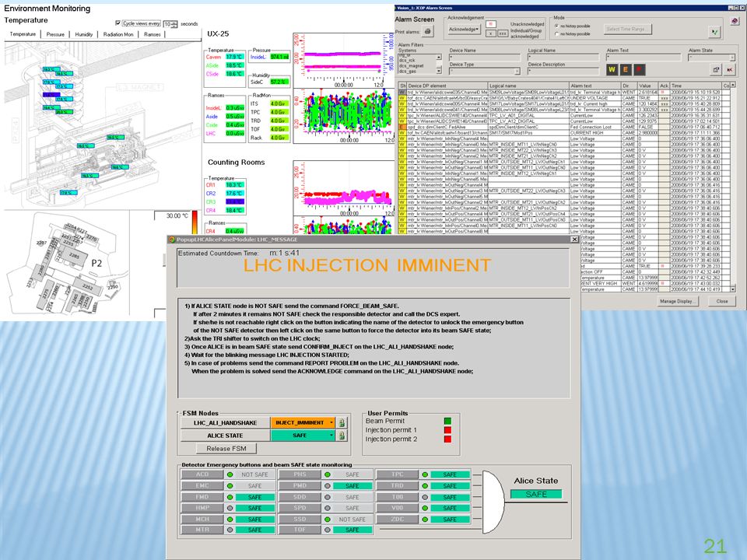The height and width of the screenshot is (560, 747).
Task: Click the HMP status LED indicator
Action: pyautogui.click(x=230, y=508)
